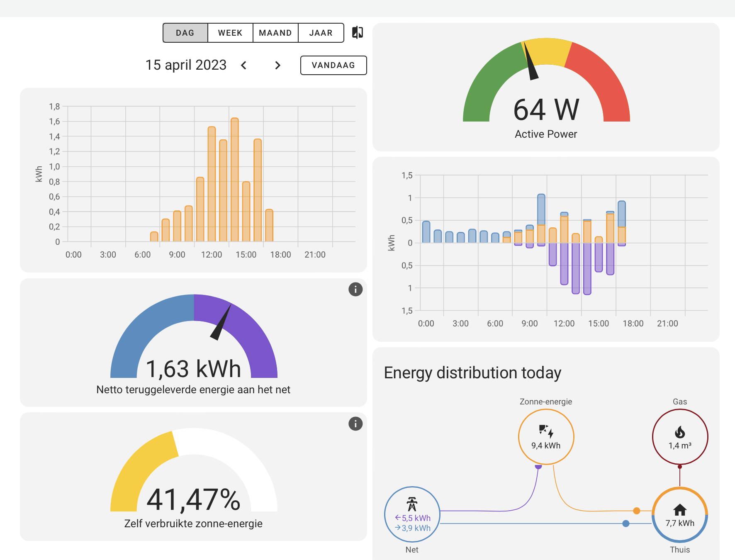The image size is (735, 560).
Task: Click the Active Power label
Action: coord(546,134)
